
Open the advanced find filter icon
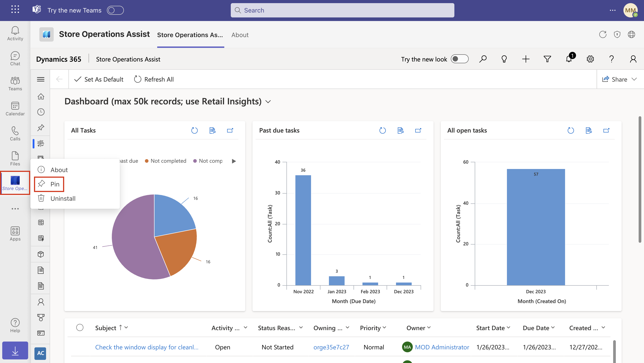pos(547,59)
